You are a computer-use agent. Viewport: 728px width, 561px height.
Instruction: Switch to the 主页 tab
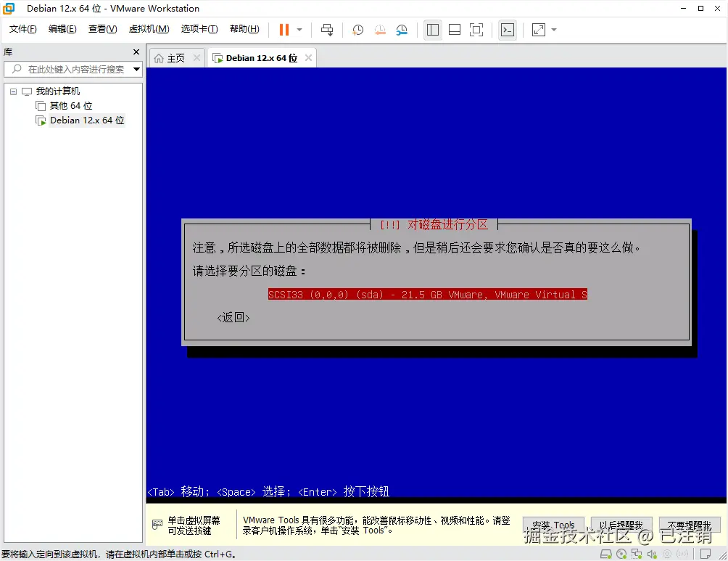174,57
